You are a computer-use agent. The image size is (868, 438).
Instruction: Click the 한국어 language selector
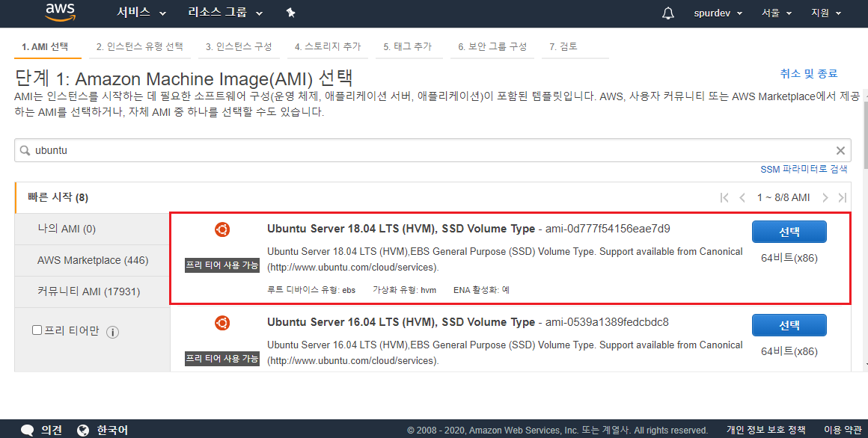(x=112, y=431)
